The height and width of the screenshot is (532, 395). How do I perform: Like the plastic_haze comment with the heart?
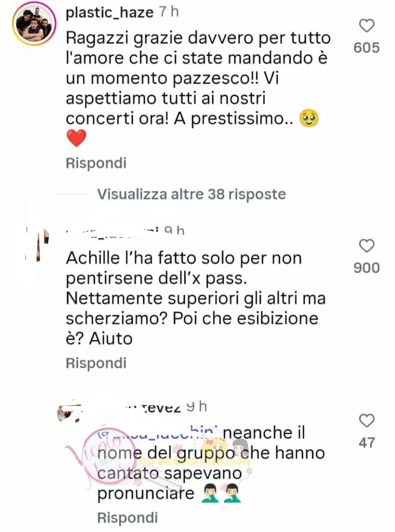pos(367,26)
